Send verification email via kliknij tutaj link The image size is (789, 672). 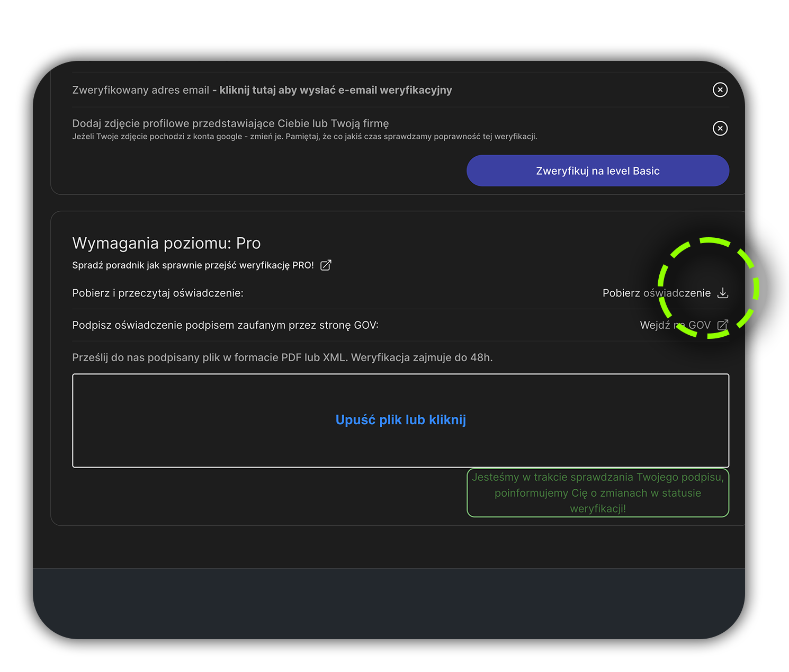coord(336,90)
